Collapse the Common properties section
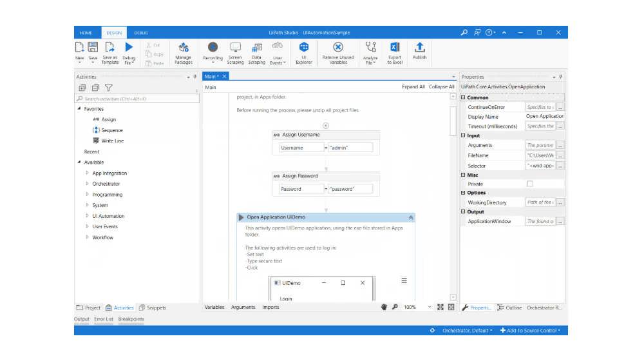The width and height of the screenshot is (644, 363). coord(463,97)
